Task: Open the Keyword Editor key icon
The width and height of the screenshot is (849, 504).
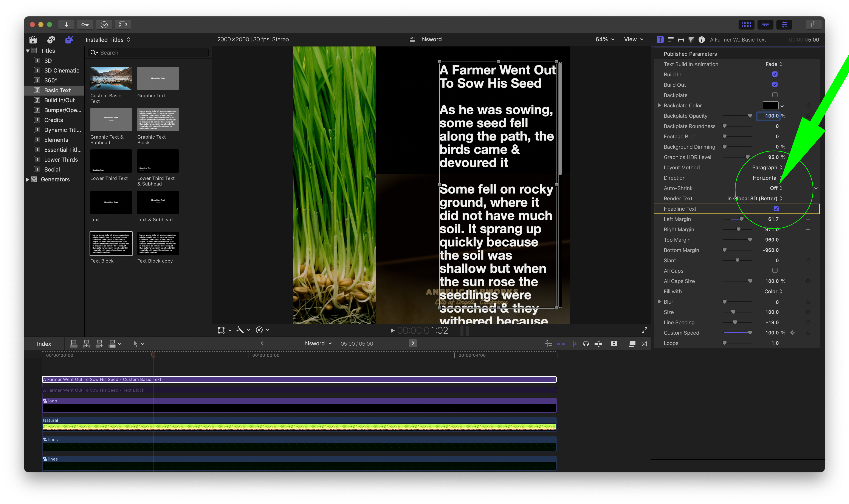Action: tap(85, 25)
